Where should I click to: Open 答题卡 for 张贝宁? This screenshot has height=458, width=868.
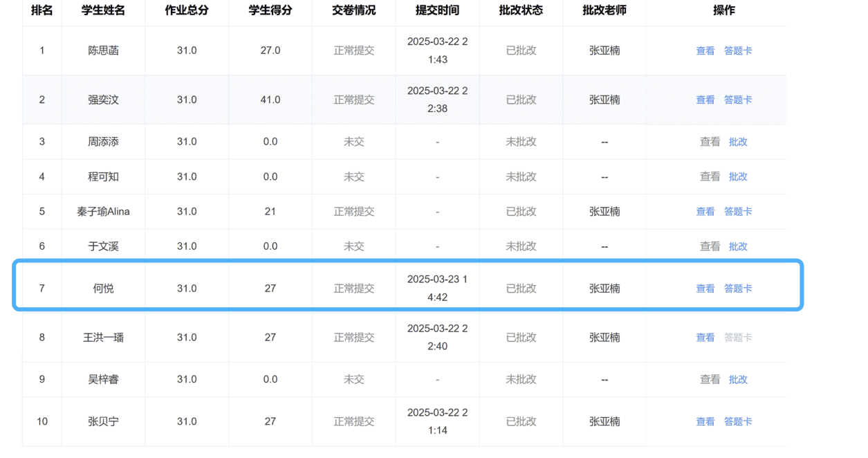tap(738, 422)
